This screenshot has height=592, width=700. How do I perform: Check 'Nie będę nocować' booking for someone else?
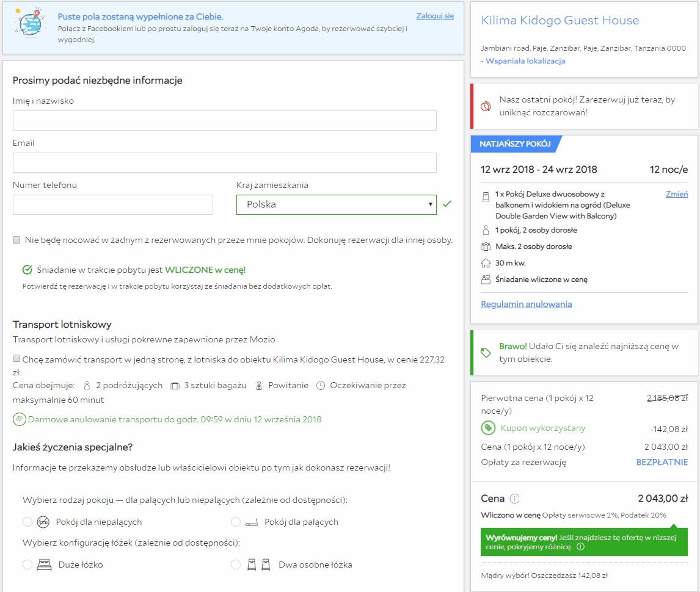tap(16, 240)
